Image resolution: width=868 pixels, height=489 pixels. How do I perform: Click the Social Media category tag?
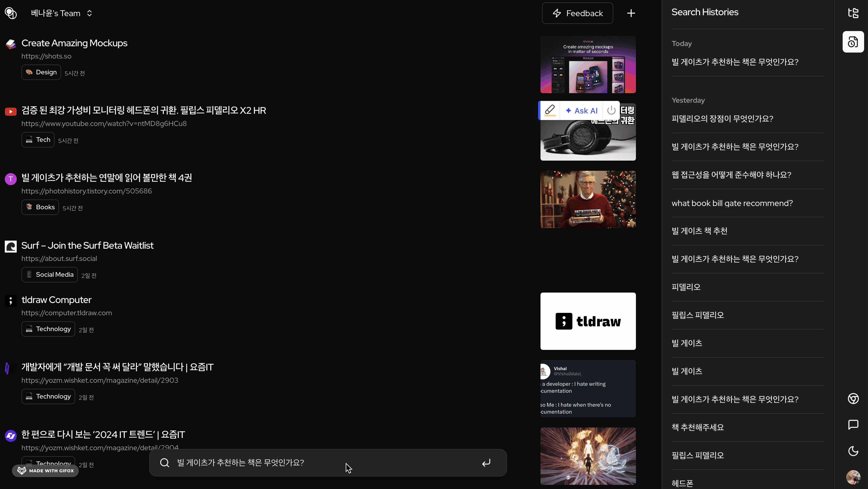[x=50, y=275]
